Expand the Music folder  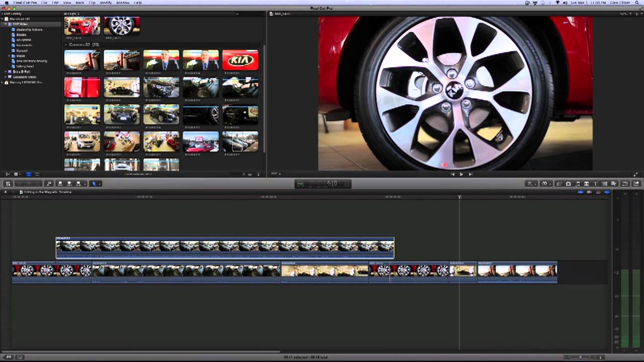10,56
